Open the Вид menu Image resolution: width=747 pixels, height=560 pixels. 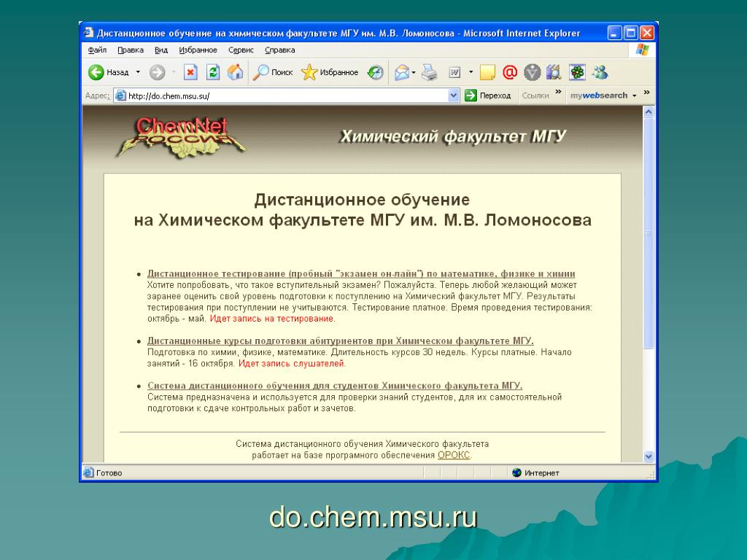coord(161,50)
